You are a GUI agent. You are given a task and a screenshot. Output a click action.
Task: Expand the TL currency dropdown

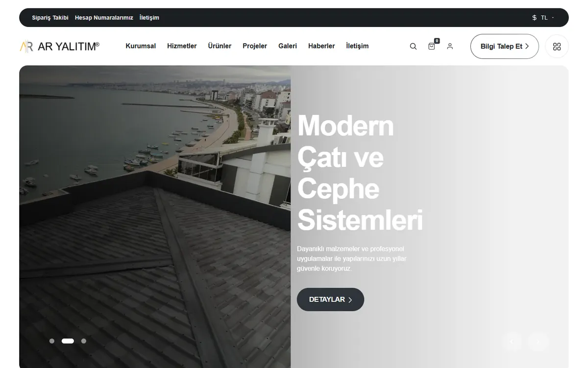click(547, 18)
